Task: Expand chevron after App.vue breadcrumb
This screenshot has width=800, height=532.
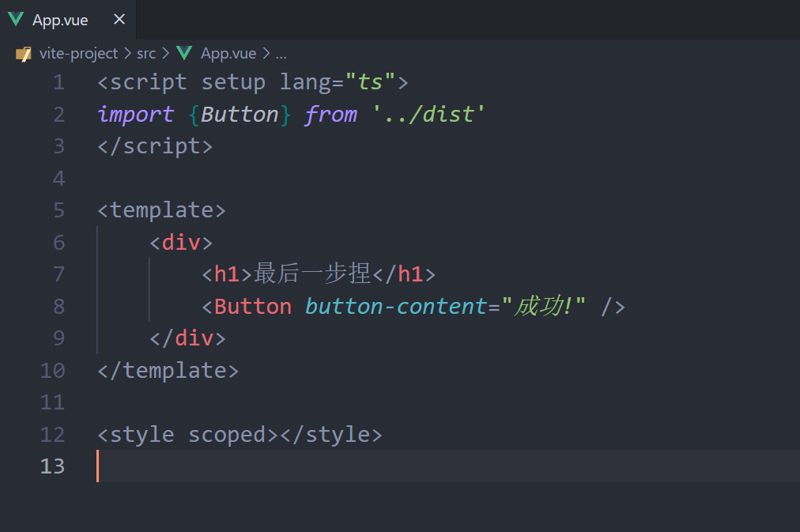Action: click(x=266, y=53)
